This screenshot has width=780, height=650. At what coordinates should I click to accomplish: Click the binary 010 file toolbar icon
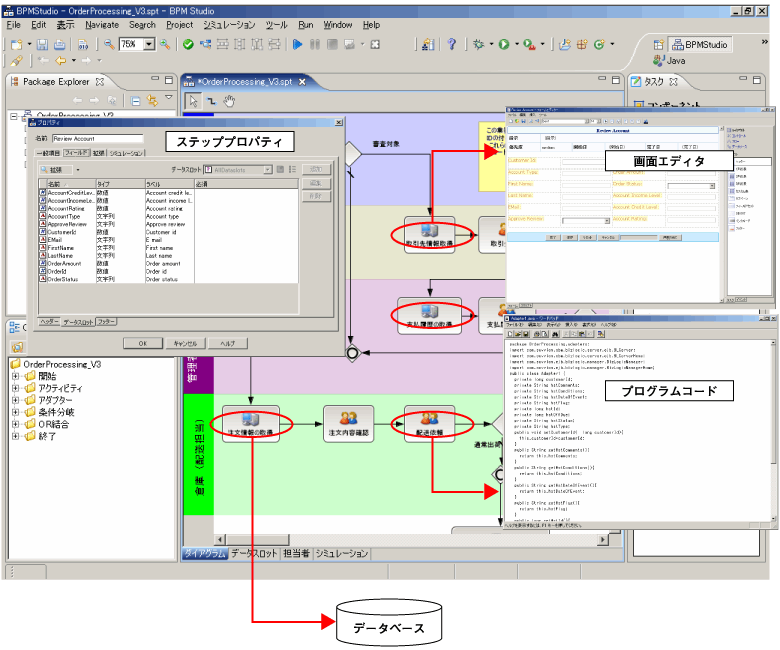[83, 45]
